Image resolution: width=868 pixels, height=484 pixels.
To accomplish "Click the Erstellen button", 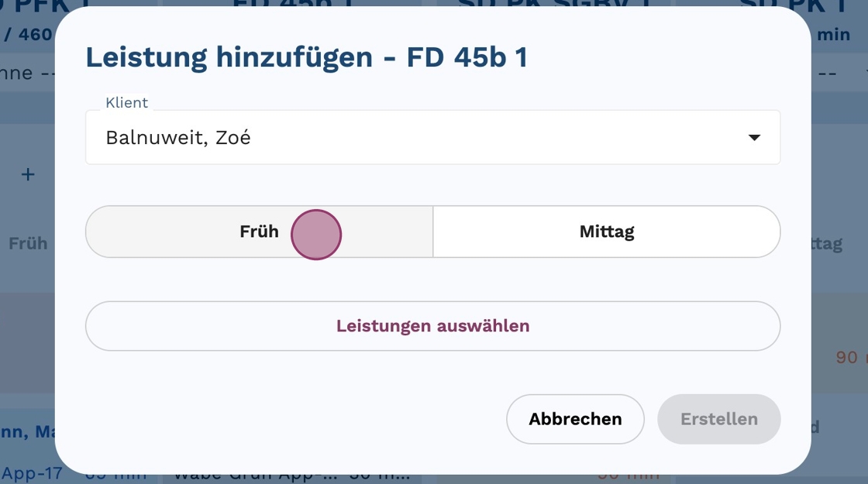I will 718,419.
